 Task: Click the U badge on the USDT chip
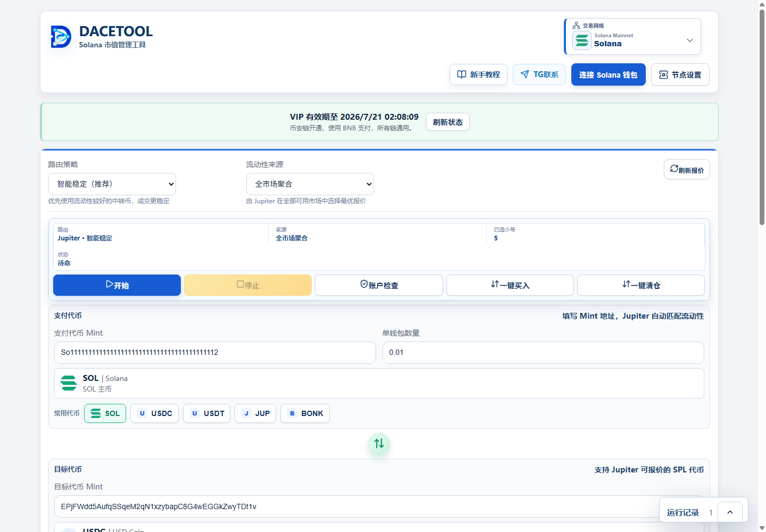click(195, 413)
